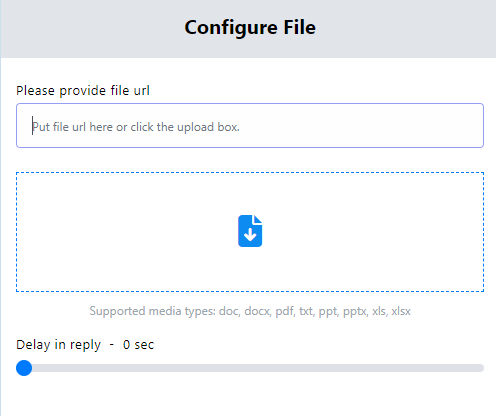Click the white arrow inside the upload icon

(x=250, y=234)
